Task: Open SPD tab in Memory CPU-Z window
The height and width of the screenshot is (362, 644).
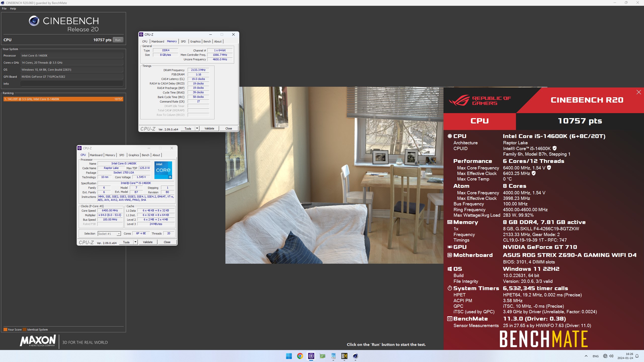Action: (183, 41)
